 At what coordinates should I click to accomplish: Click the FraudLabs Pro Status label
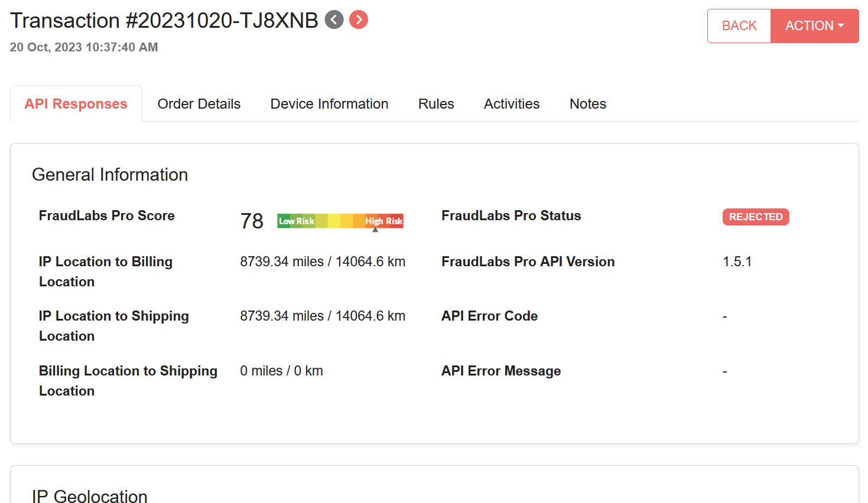511,215
